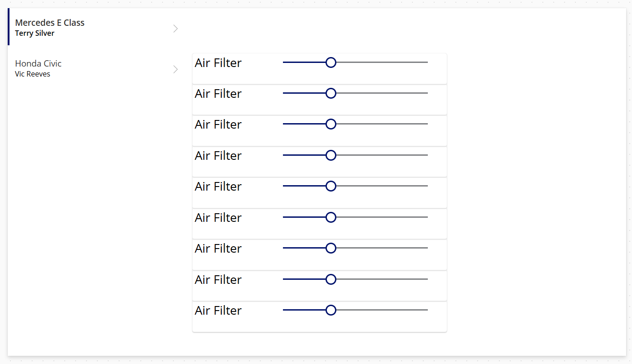Open details via Honda Civic chevron arrow
Image resolution: width=632 pixels, height=364 pixels.
coord(175,69)
